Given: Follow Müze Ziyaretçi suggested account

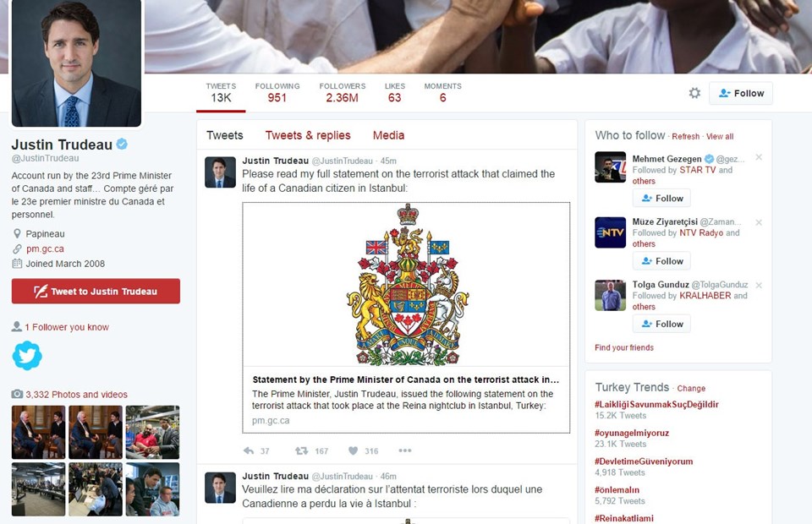Looking at the screenshot, I should pyautogui.click(x=661, y=261).
